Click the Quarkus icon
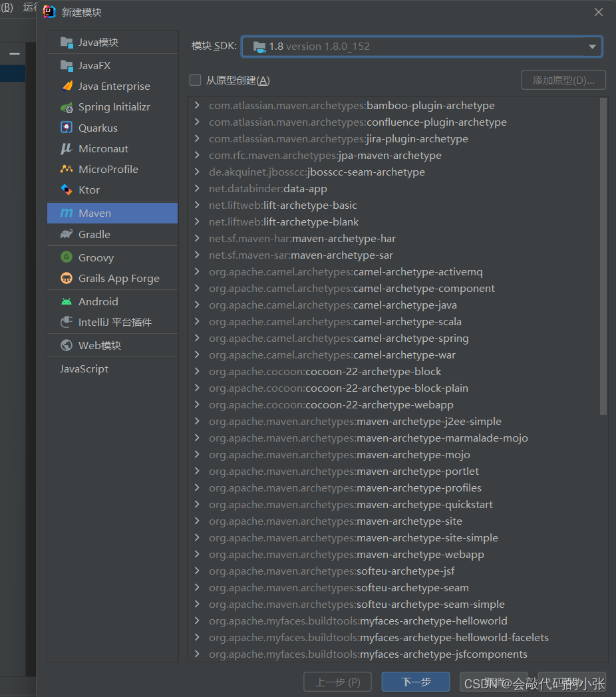Screen dimensions: 616x697 tap(67, 128)
